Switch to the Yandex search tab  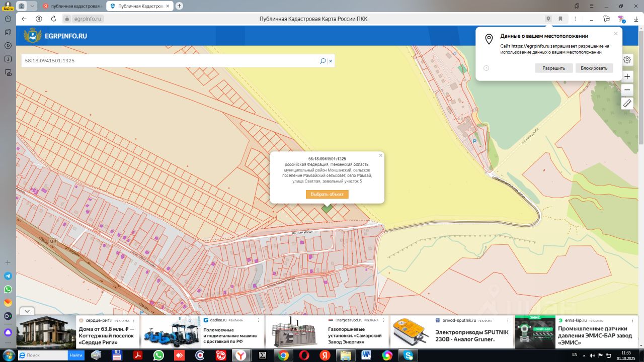(72, 6)
